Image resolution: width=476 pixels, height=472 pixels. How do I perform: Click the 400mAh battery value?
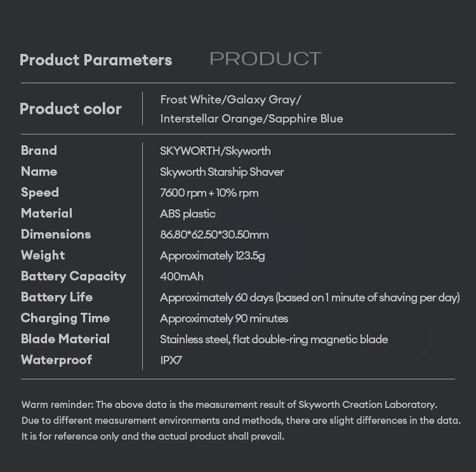coord(182,277)
